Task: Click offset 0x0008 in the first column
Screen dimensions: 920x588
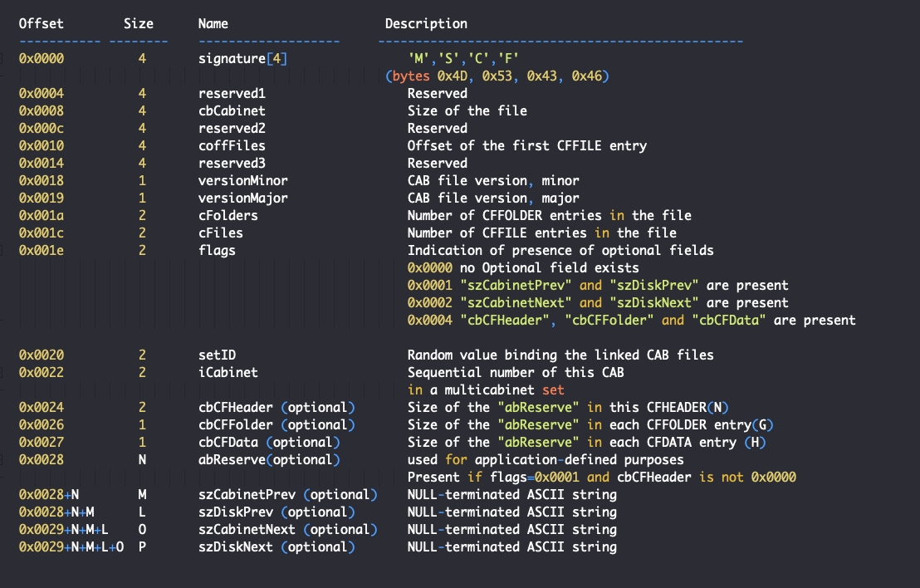Action: pyautogui.click(x=41, y=110)
